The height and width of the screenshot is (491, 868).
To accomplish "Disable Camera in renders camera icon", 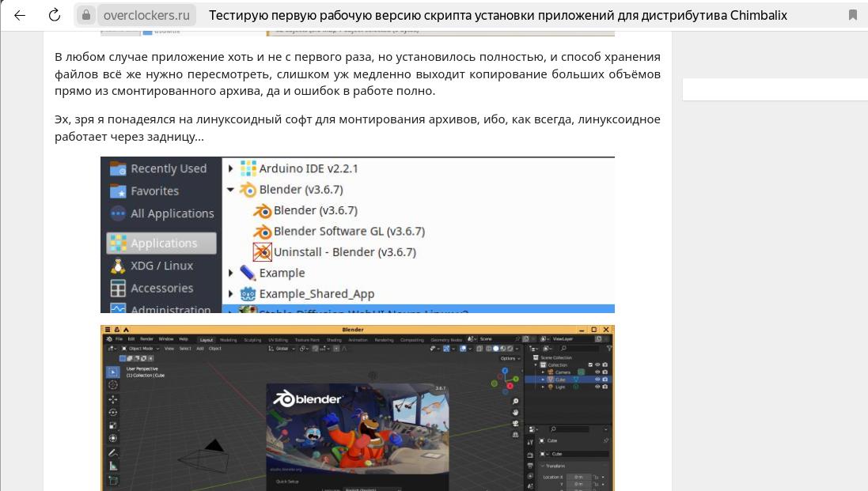I will [605, 372].
